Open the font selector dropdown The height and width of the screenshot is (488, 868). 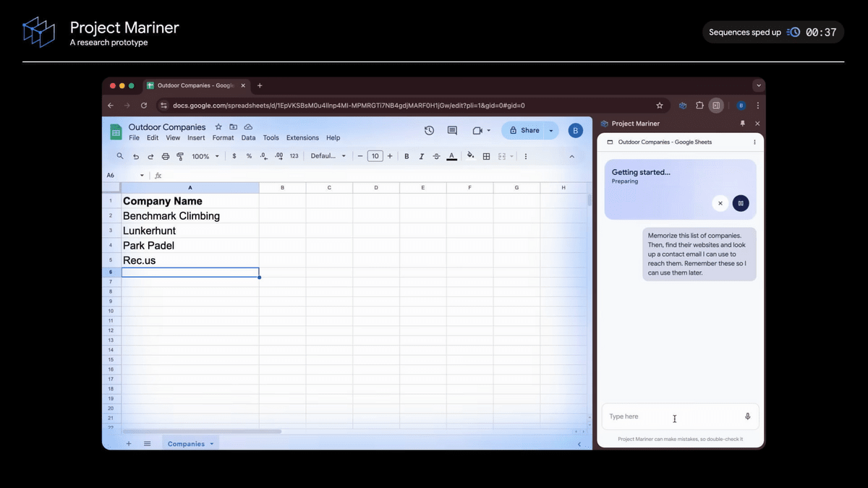point(328,155)
